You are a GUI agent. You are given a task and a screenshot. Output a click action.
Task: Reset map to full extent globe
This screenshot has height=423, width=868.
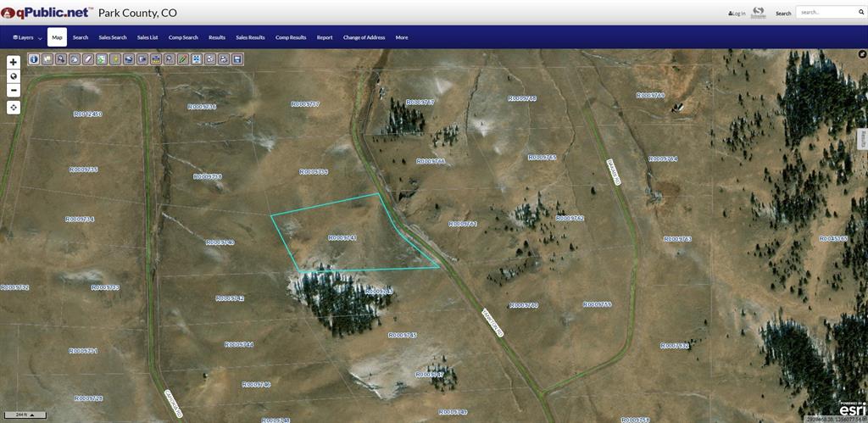[x=14, y=76]
